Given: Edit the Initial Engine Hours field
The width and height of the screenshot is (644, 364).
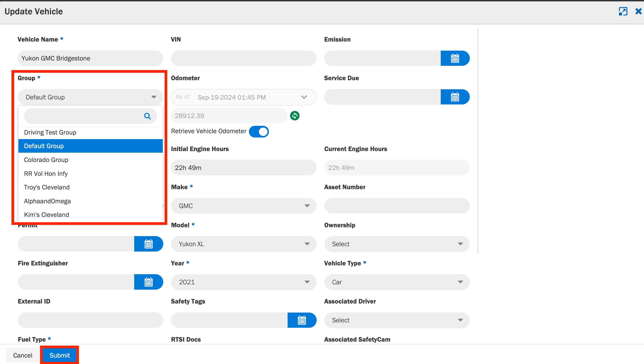Looking at the screenshot, I should click(x=244, y=168).
